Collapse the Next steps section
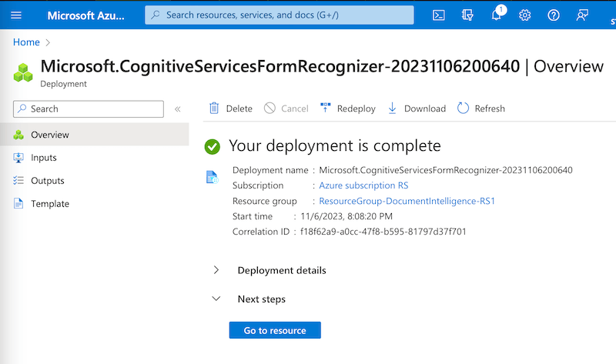616x364 pixels. click(216, 299)
